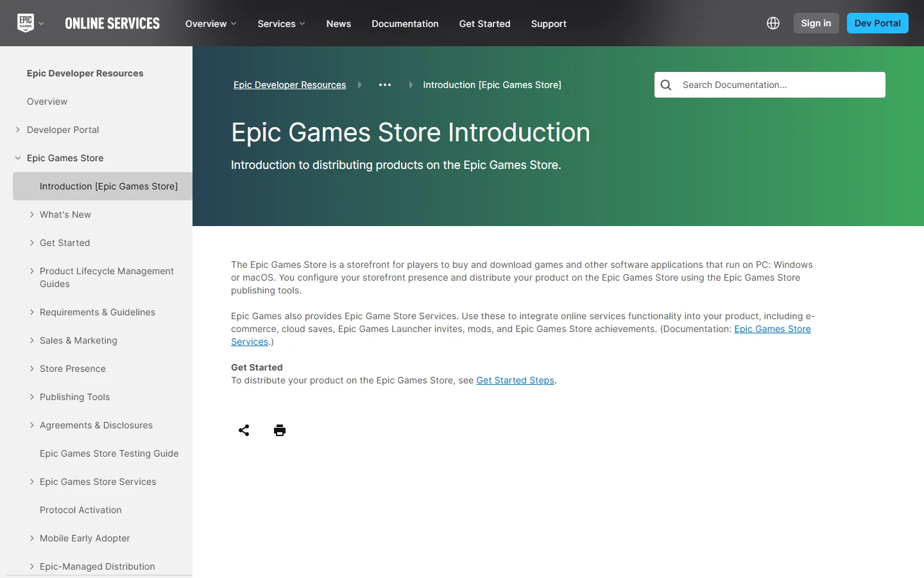Open Protocol Activation in sidebar
924x578 pixels.
click(x=81, y=510)
